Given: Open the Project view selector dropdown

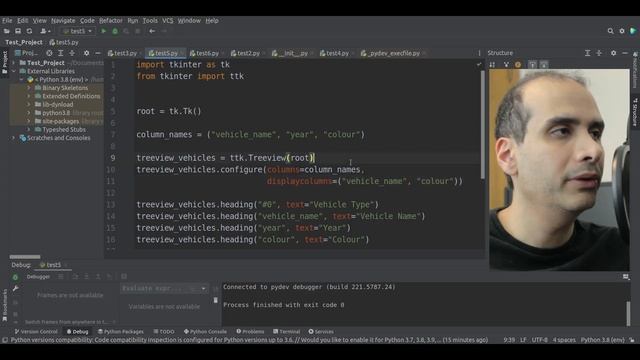Looking at the screenshot, I should point(26,53).
